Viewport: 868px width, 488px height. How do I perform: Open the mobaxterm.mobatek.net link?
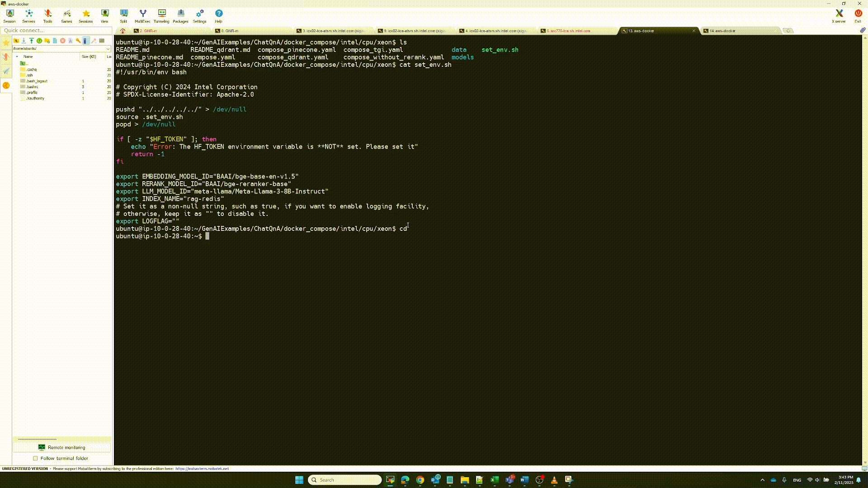tap(202, 469)
